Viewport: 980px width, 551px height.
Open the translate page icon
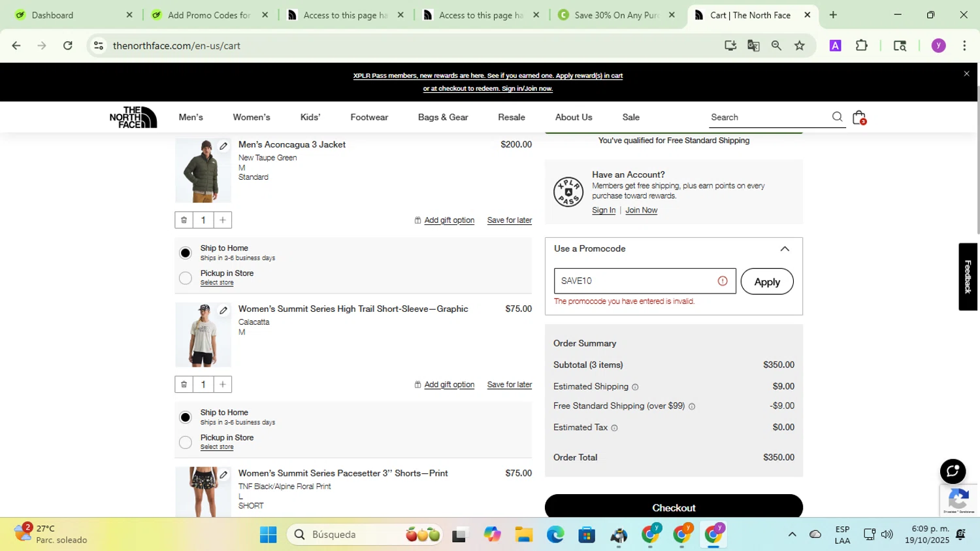753,46
